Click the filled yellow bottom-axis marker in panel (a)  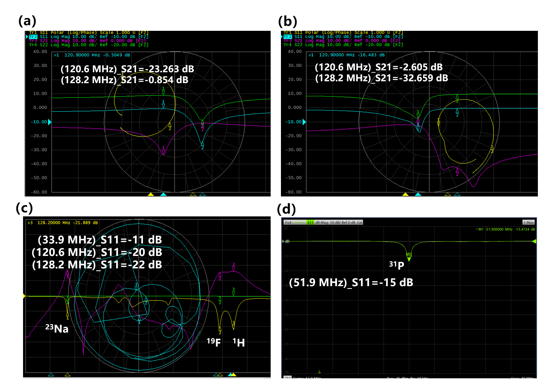(151, 194)
